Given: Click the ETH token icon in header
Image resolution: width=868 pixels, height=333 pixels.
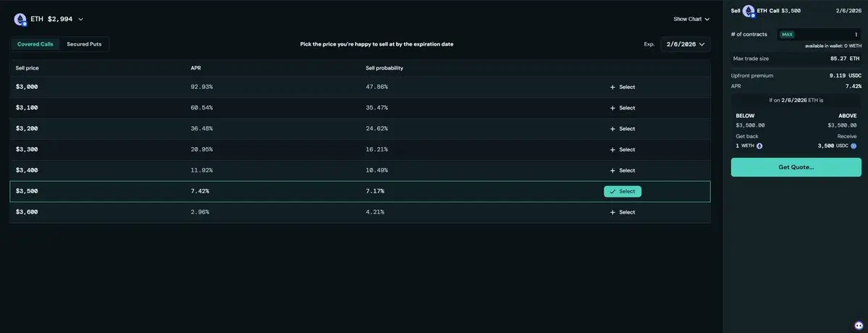Looking at the screenshot, I should [20, 20].
